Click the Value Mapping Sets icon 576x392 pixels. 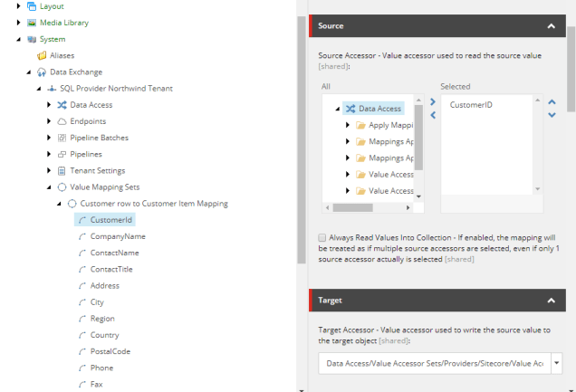click(x=62, y=186)
